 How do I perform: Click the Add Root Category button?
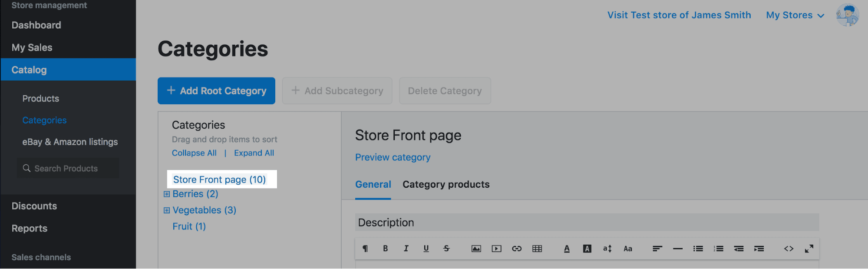coord(216,91)
